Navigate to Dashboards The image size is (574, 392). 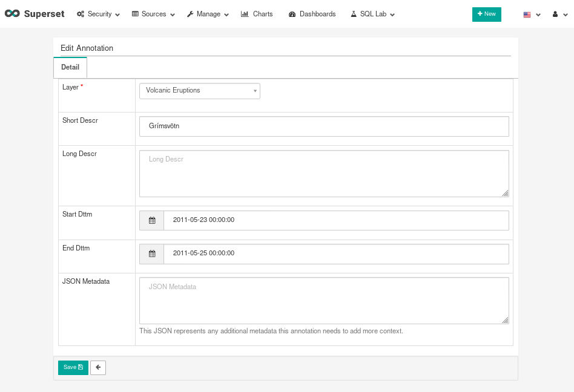[x=312, y=14]
